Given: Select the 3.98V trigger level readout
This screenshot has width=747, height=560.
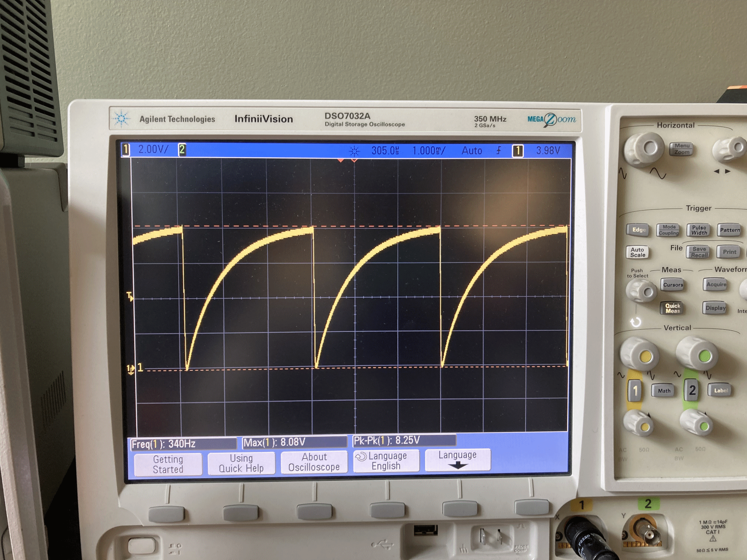Looking at the screenshot, I should pyautogui.click(x=548, y=150).
